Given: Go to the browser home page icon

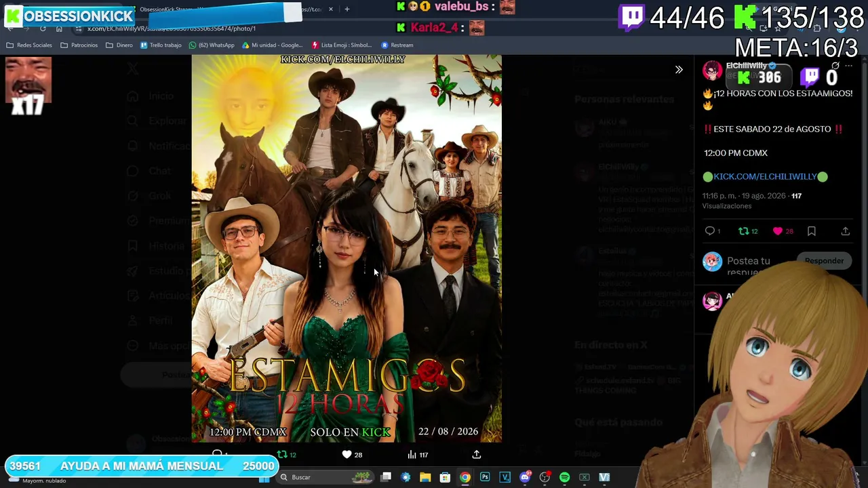Looking at the screenshot, I should click(x=59, y=28).
